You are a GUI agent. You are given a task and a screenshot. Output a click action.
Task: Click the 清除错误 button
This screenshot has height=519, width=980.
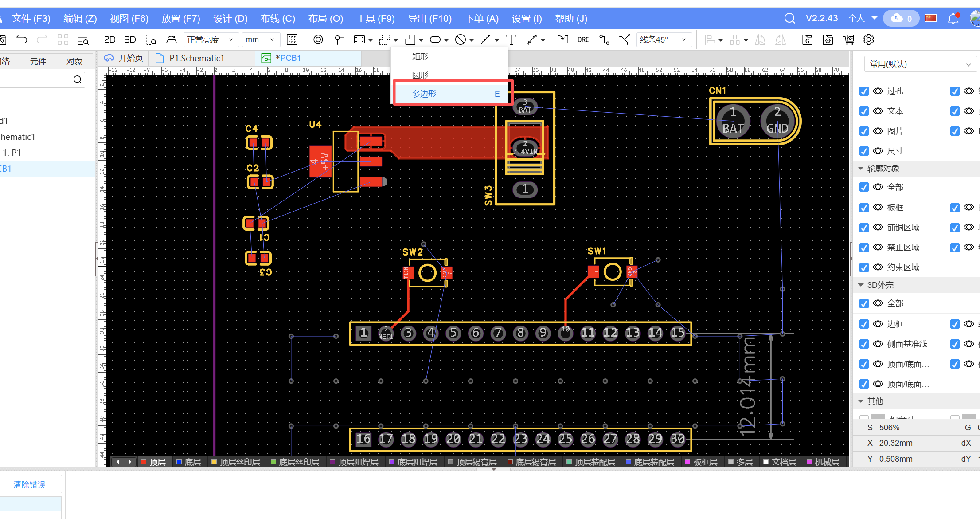coord(29,484)
